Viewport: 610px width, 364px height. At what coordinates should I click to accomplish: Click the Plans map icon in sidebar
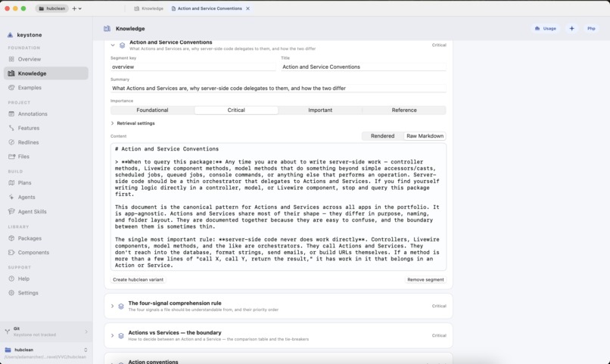(11, 183)
